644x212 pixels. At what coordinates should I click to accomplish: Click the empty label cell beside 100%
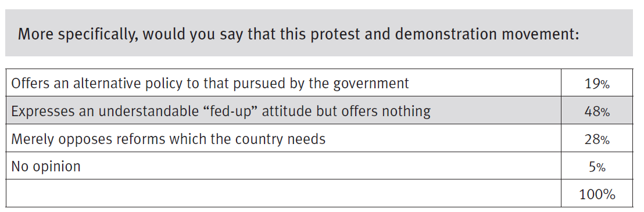[x=284, y=193]
